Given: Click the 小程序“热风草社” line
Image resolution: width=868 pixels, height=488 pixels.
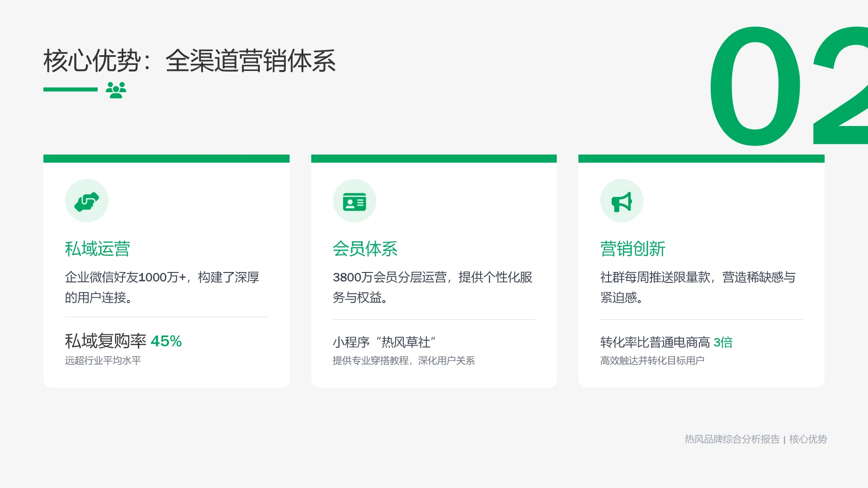Looking at the screenshot, I should [x=384, y=343].
